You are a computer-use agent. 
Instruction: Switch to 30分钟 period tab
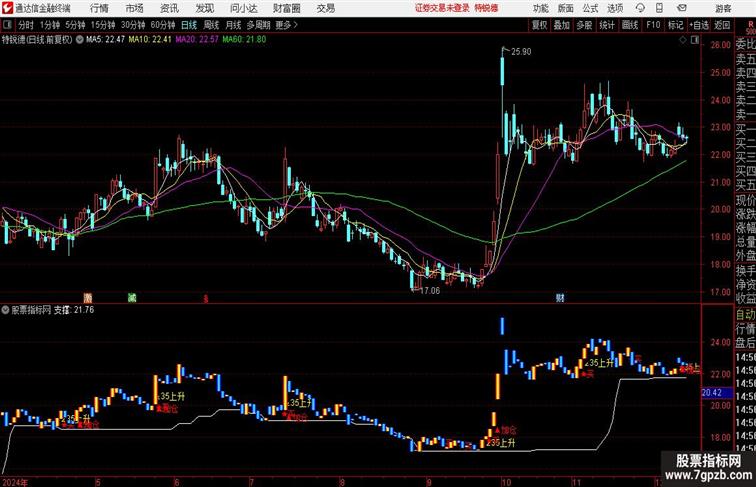pyautogui.click(x=133, y=25)
